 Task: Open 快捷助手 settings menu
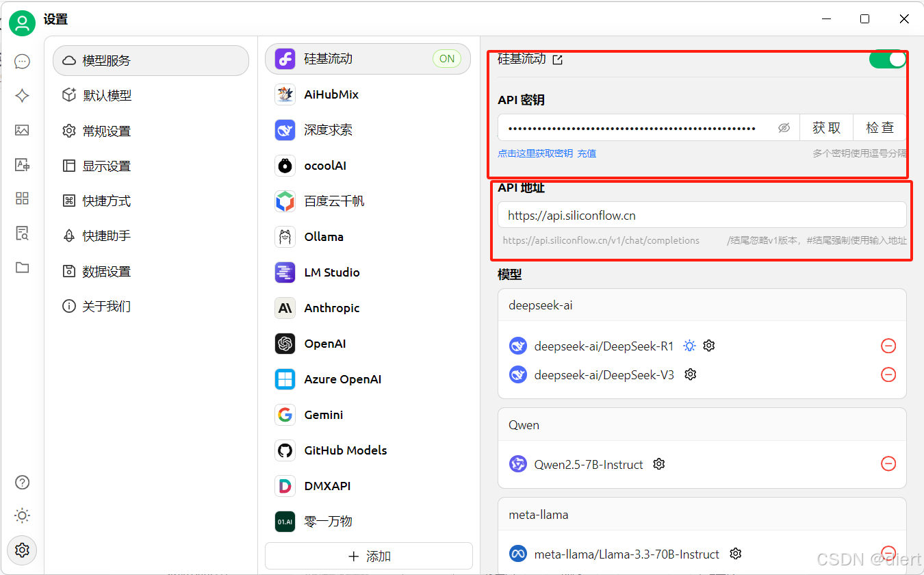(151, 235)
